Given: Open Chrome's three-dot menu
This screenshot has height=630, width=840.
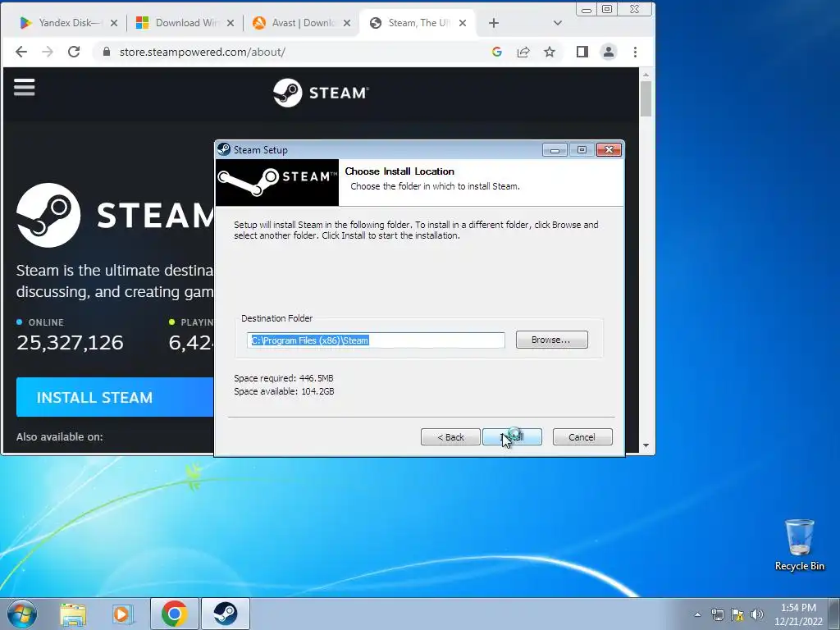Looking at the screenshot, I should pyautogui.click(x=636, y=52).
